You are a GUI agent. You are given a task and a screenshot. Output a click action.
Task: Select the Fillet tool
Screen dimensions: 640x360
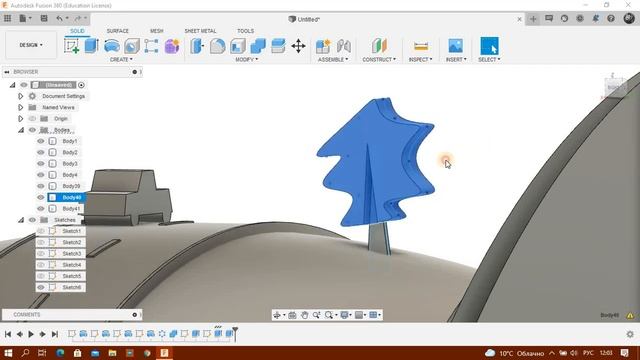coord(217,46)
